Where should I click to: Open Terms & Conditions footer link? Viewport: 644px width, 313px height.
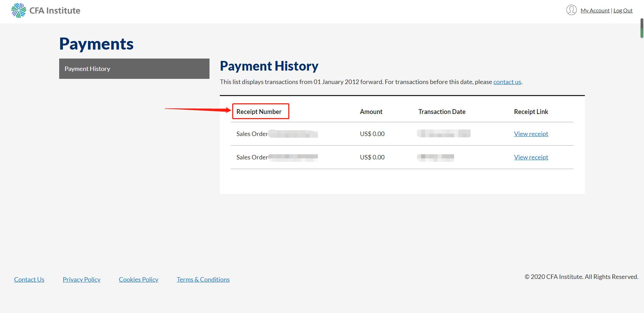point(203,280)
